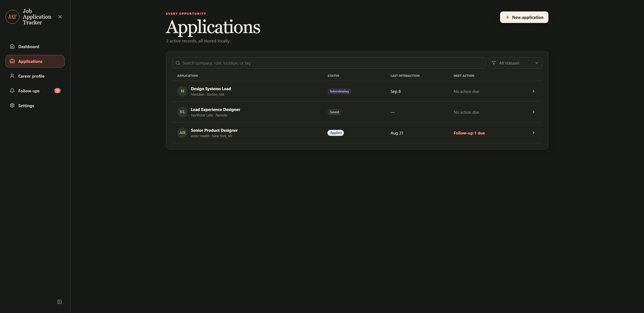The height and width of the screenshot is (313, 644).
Task: Open the Dashboard menu label
Action: (x=29, y=46)
